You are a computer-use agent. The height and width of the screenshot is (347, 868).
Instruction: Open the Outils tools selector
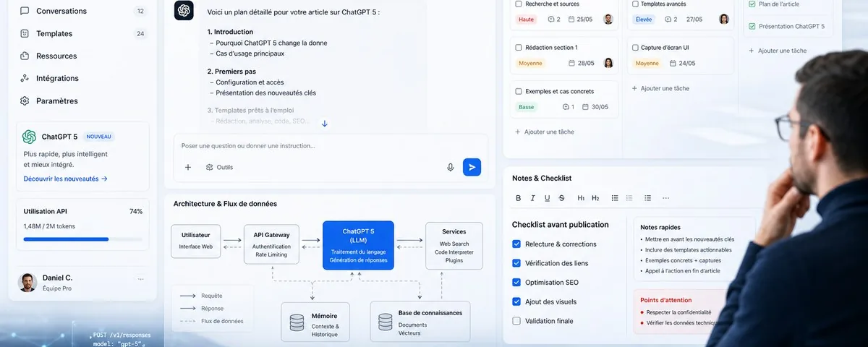click(219, 167)
